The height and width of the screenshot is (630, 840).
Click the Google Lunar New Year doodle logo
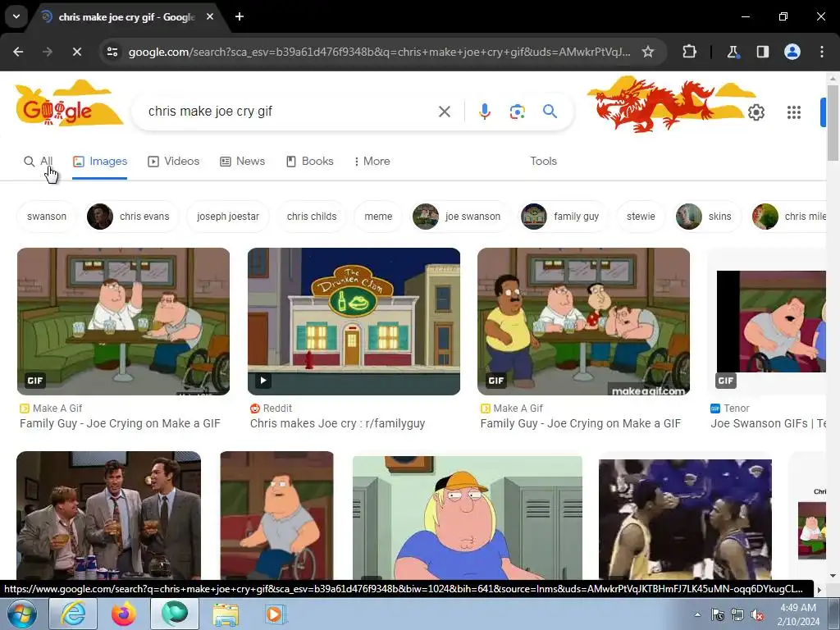point(69,104)
